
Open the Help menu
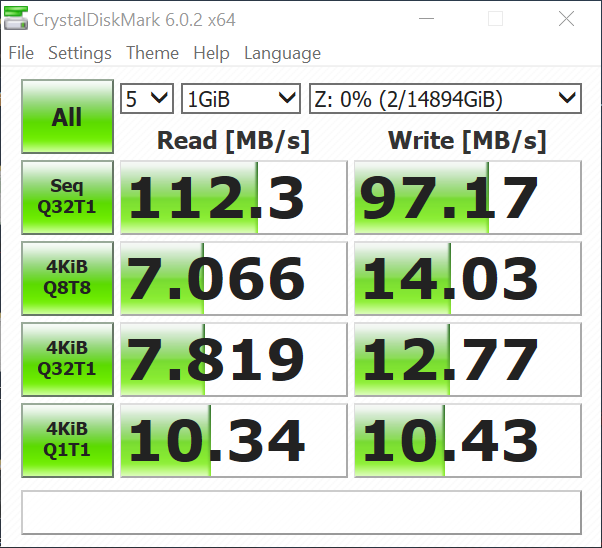[212, 53]
